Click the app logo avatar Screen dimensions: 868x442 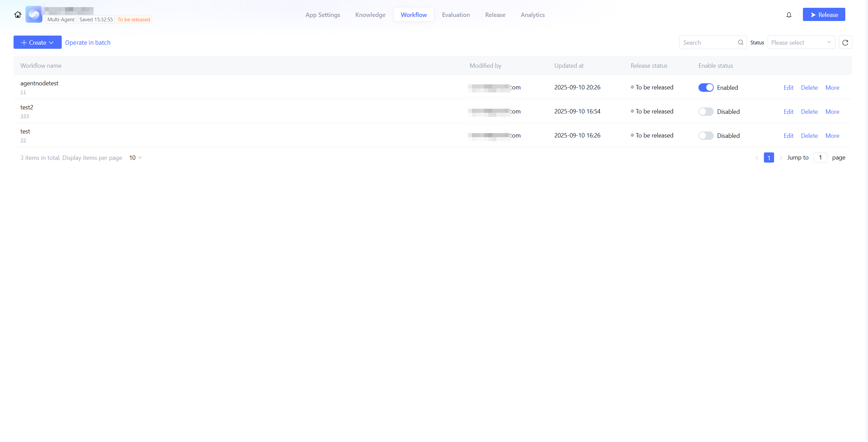pos(34,14)
